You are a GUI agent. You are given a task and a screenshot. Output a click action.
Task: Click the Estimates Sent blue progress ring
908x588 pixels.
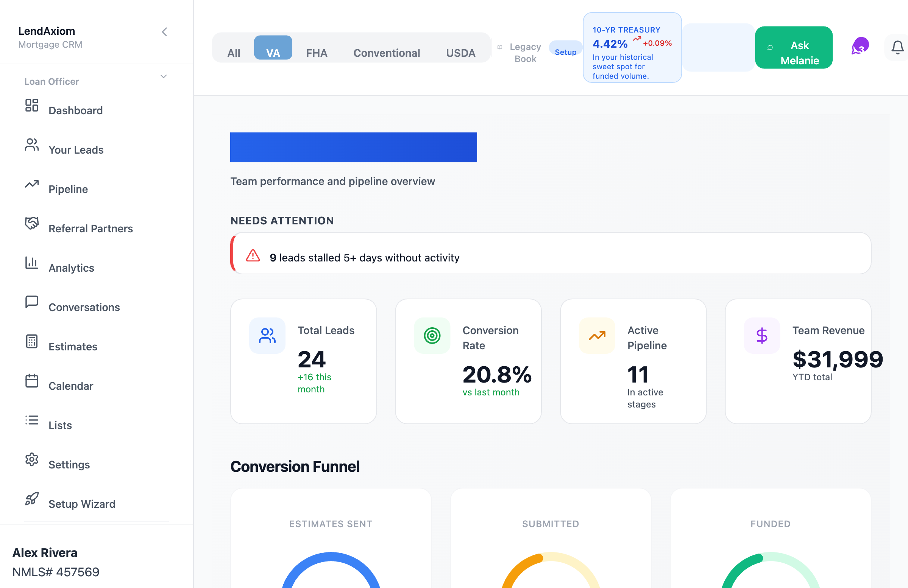click(331, 570)
